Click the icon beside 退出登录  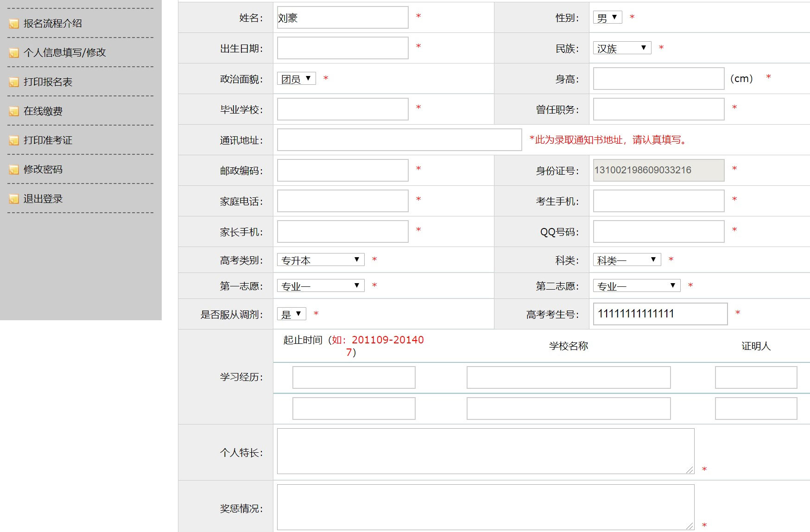point(14,199)
